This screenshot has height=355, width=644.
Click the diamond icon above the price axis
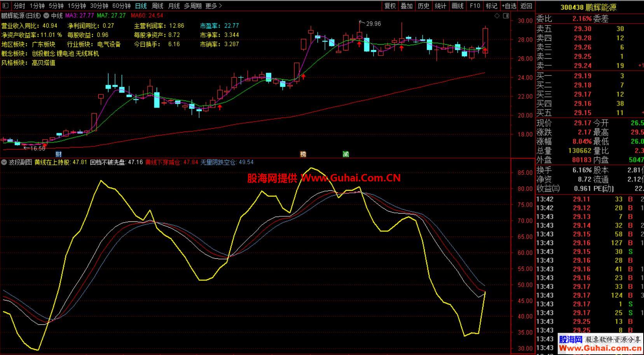click(497, 16)
